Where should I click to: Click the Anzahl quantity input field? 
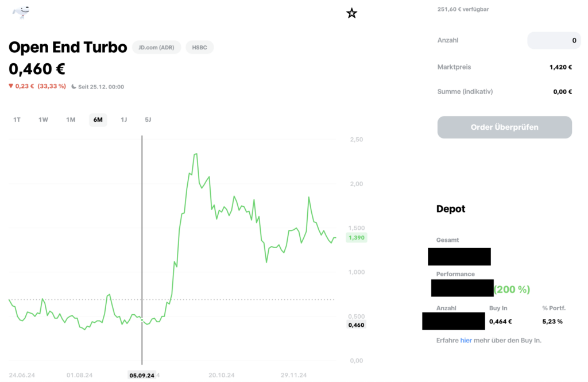[554, 40]
